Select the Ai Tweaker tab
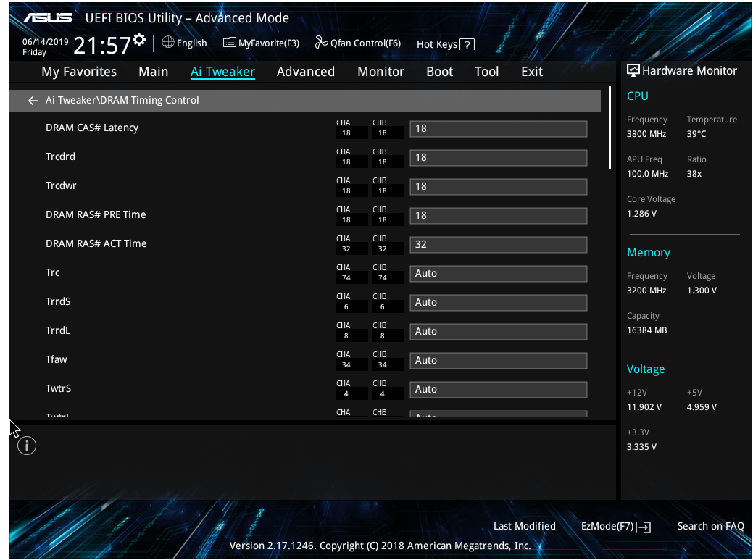Screen dimensions: 753x560 pyautogui.click(x=222, y=72)
